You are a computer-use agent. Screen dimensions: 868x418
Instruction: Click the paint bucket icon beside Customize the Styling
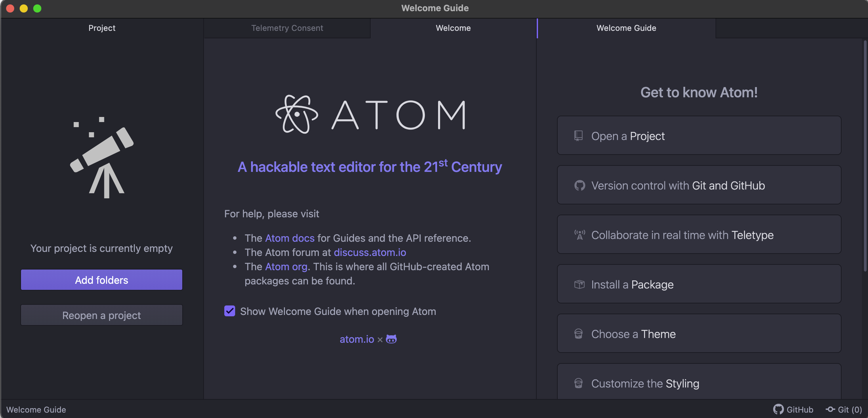click(x=578, y=383)
